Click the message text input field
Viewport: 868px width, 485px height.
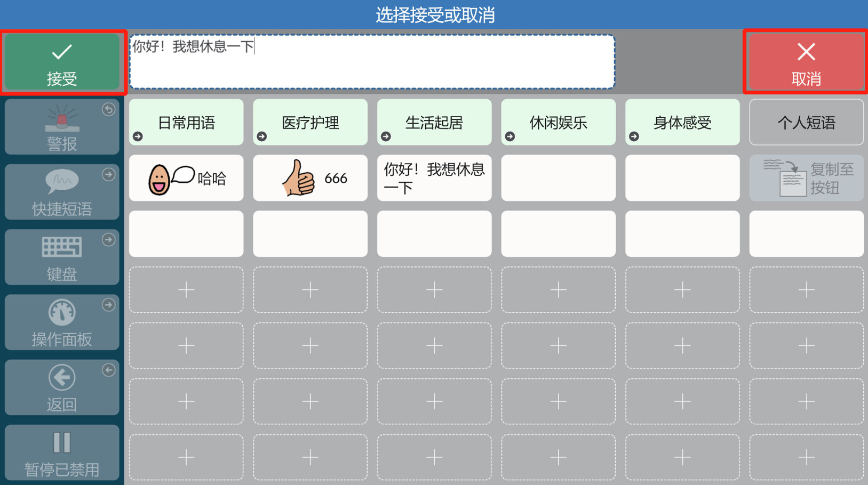point(372,62)
